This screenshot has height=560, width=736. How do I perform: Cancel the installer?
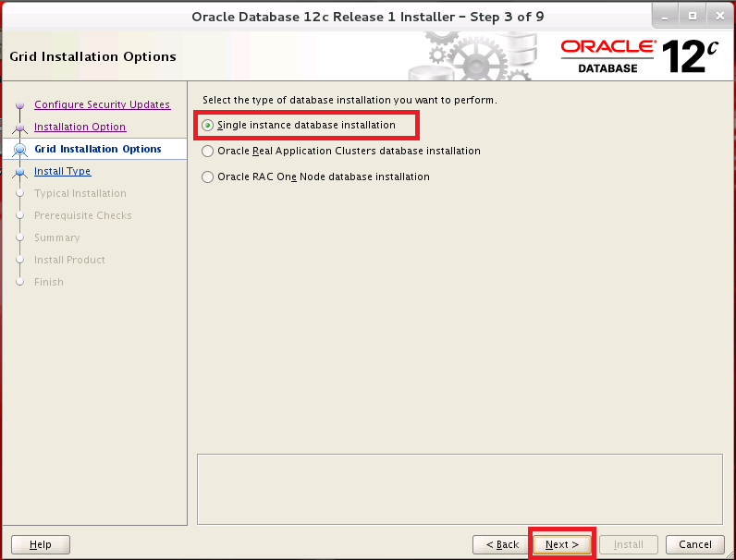pyautogui.click(x=694, y=544)
